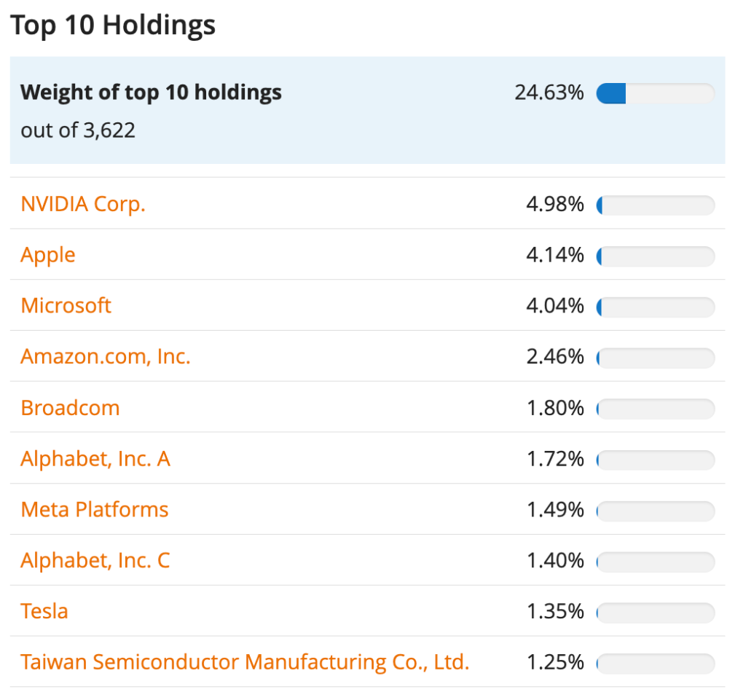Viewport: 746px width, 700px height.
Task: Select the Amazon.com, Inc. link
Action: (106, 356)
